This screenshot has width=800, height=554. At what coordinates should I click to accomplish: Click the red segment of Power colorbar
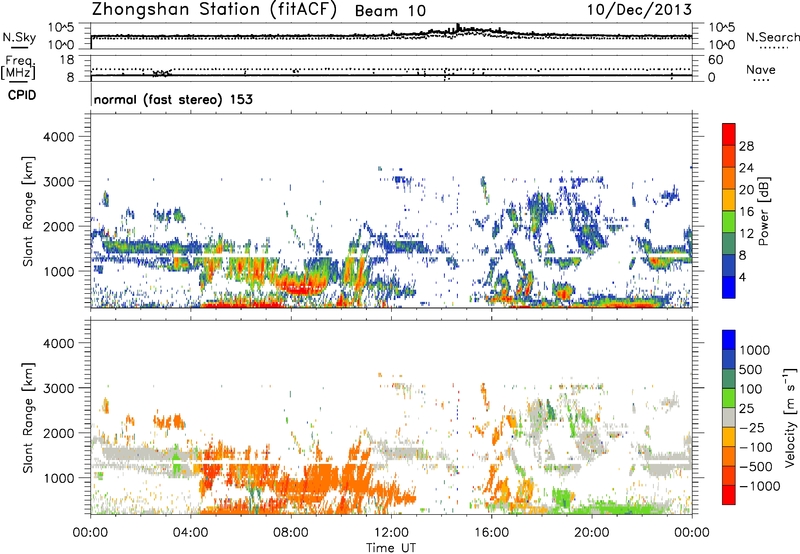tap(729, 135)
